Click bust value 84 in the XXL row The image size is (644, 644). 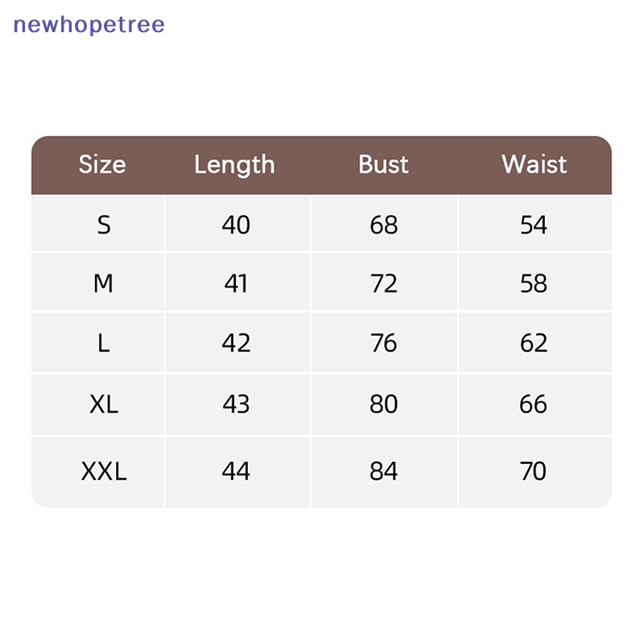coord(384,471)
